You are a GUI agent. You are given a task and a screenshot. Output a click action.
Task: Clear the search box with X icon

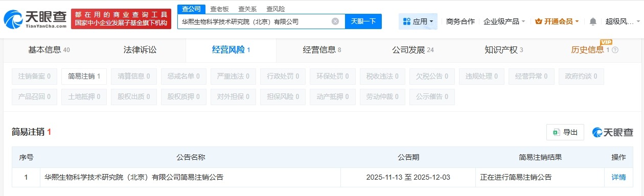335,21
